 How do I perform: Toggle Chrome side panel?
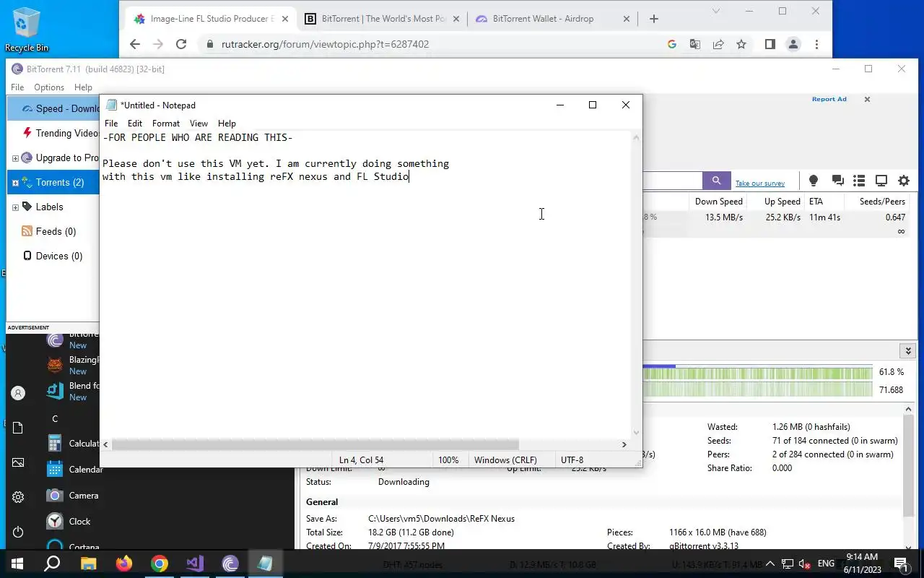coord(770,44)
